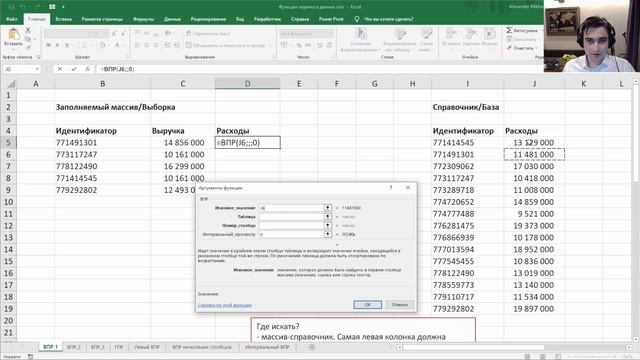Open the Файл tab
Image resolution: width=640 pixels, height=360 pixels.
[x=11, y=19]
